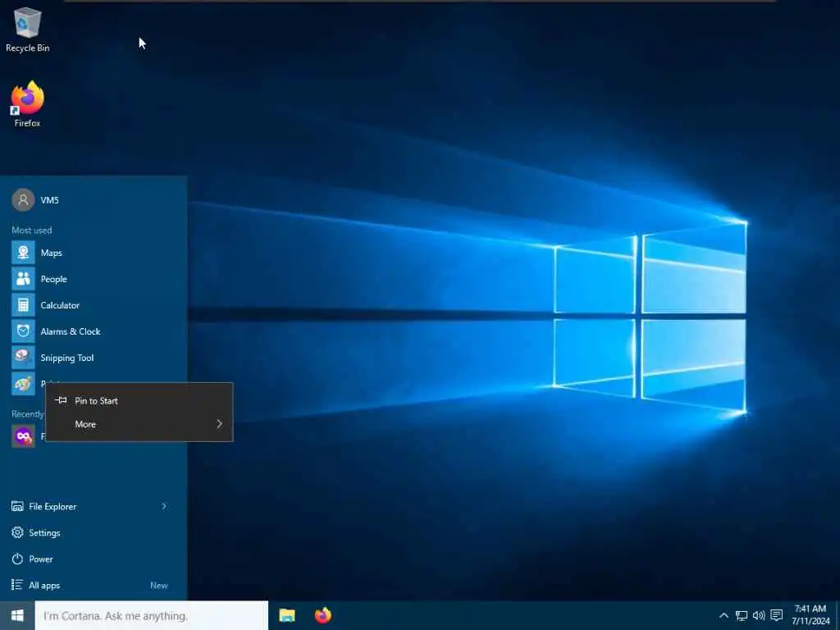
Task: Open the More submenu entry
Action: (139, 424)
